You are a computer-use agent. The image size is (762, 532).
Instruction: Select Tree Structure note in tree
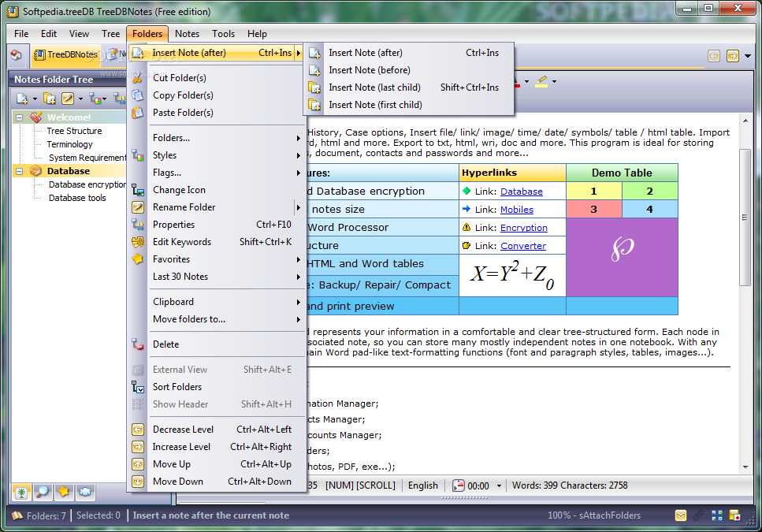(x=74, y=131)
